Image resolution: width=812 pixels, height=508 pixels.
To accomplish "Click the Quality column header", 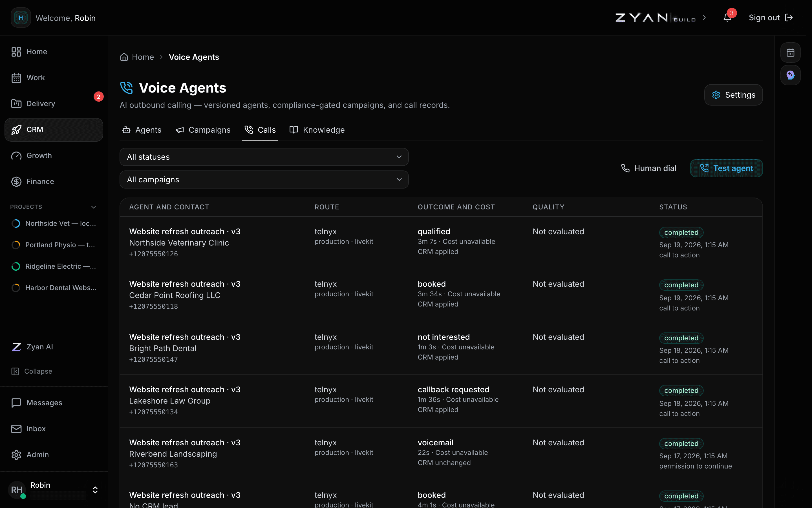I will click(x=548, y=207).
